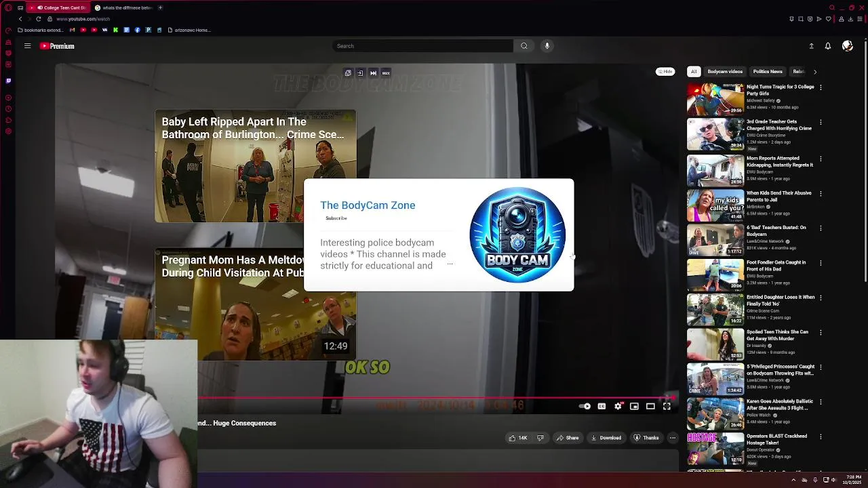Open The BodyCam Zone channel link
The height and width of the screenshot is (488, 868).
coord(368,205)
